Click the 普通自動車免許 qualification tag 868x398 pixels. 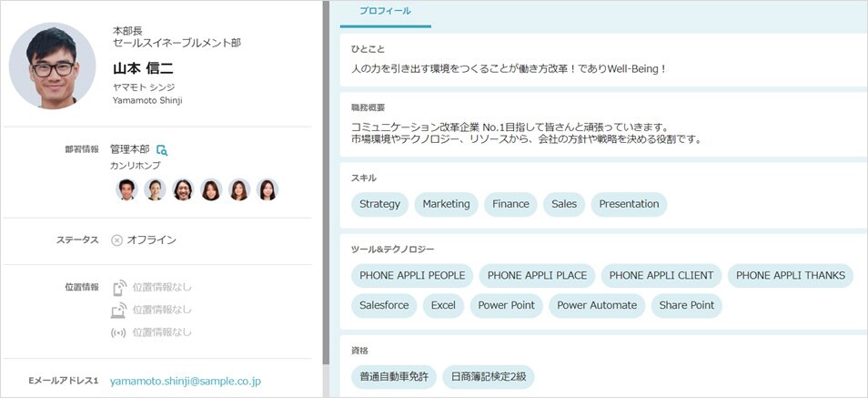point(394,377)
